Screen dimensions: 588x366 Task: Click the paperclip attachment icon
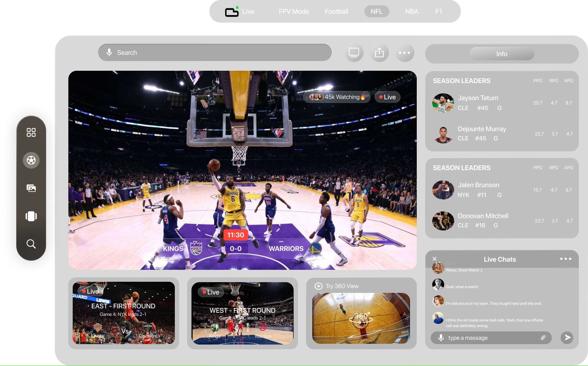543,338
